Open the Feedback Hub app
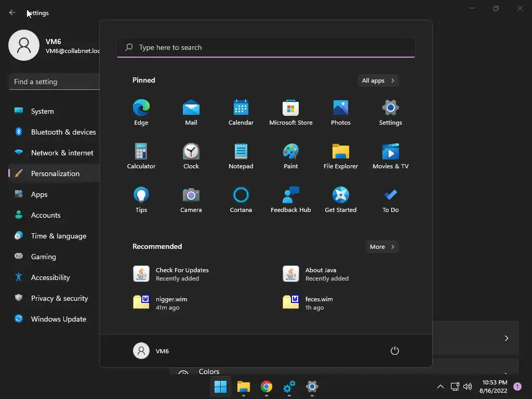This screenshot has width=532, height=399. click(291, 200)
